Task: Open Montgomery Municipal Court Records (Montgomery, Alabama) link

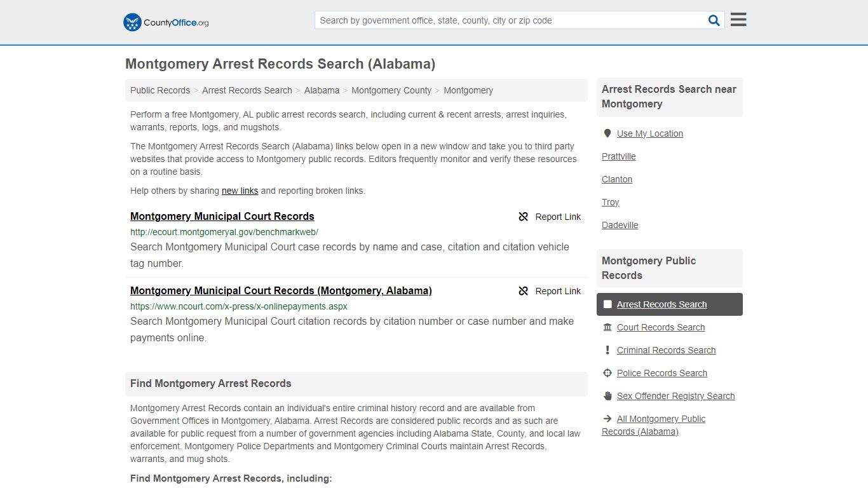Action: pos(281,290)
